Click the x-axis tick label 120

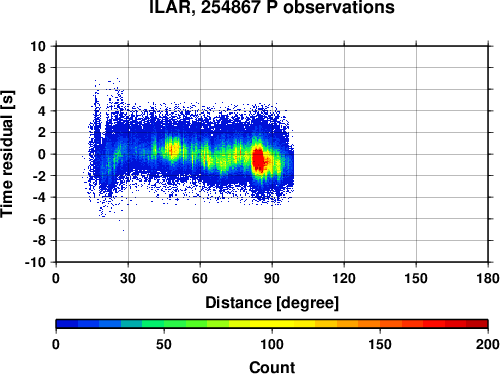coord(344,278)
